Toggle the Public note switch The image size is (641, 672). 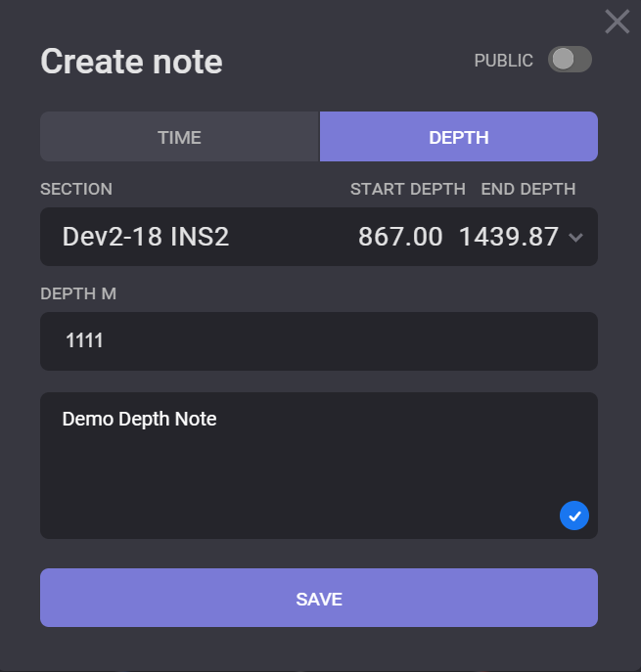point(570,60)
